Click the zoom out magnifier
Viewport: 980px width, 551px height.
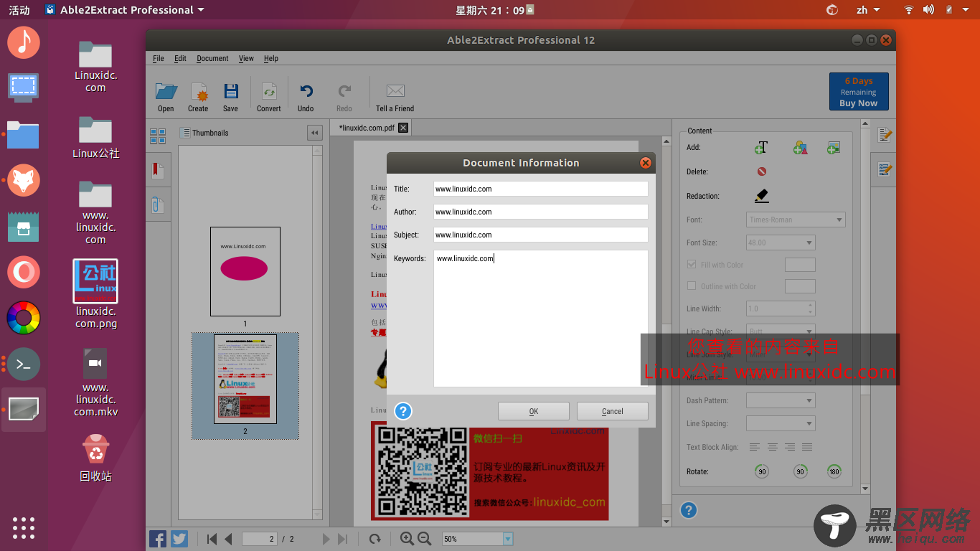point(424,538)
